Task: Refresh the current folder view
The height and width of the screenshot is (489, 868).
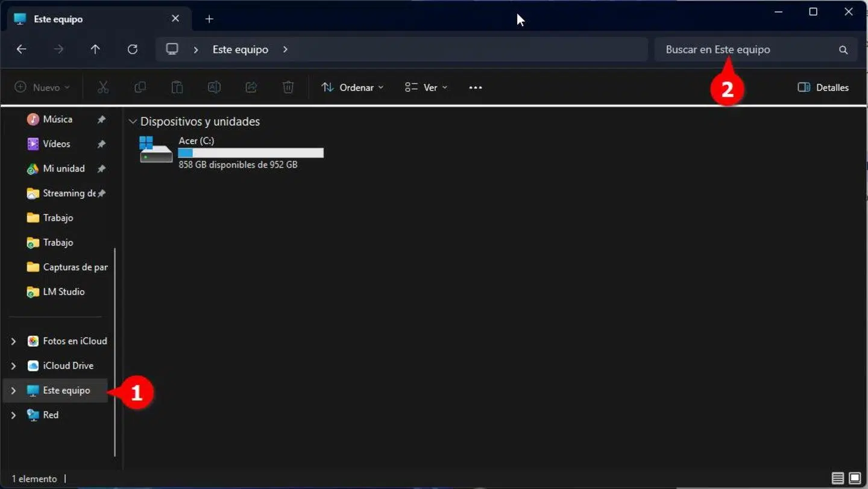Action: pos(133,49)
